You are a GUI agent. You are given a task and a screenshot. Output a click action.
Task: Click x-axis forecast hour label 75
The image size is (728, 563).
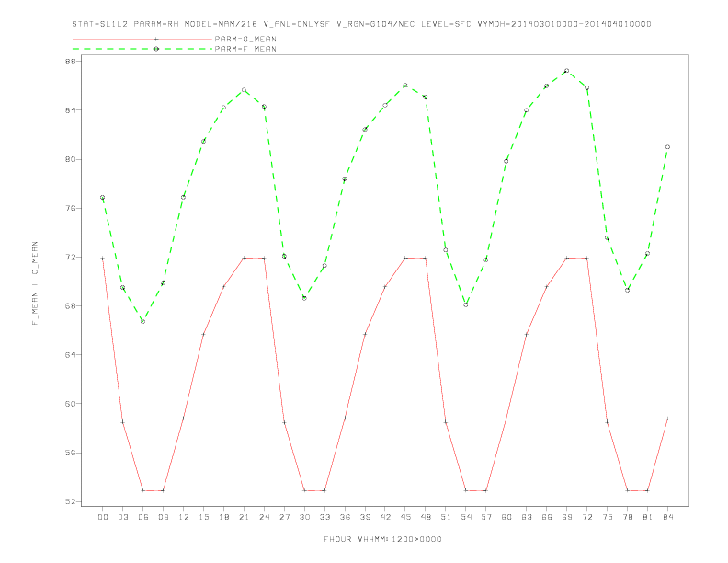coord(608,517)
